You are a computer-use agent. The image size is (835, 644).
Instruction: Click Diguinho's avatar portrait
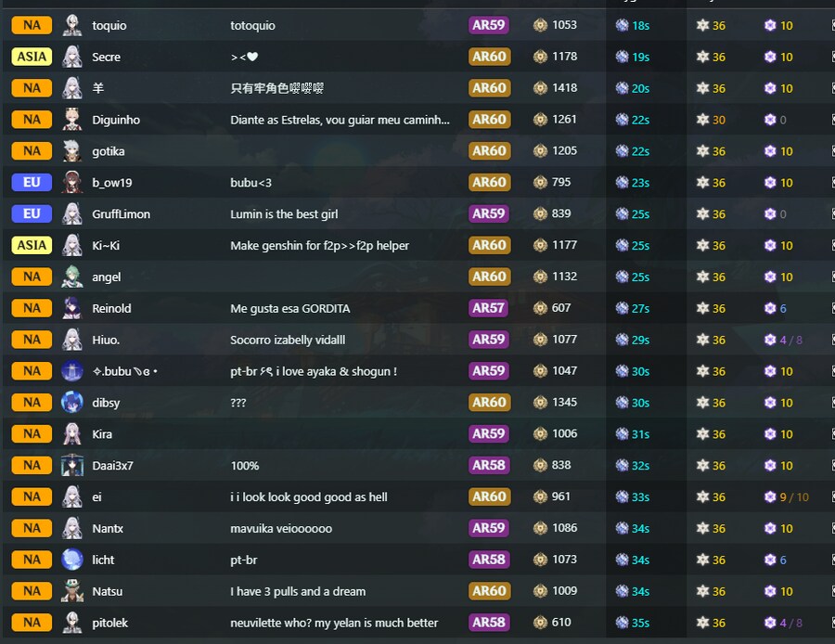pos(71,120)
